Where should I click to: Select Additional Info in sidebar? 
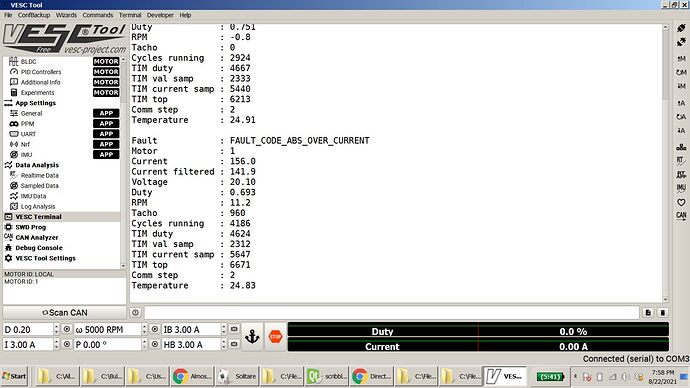click(x=62, y=82)
